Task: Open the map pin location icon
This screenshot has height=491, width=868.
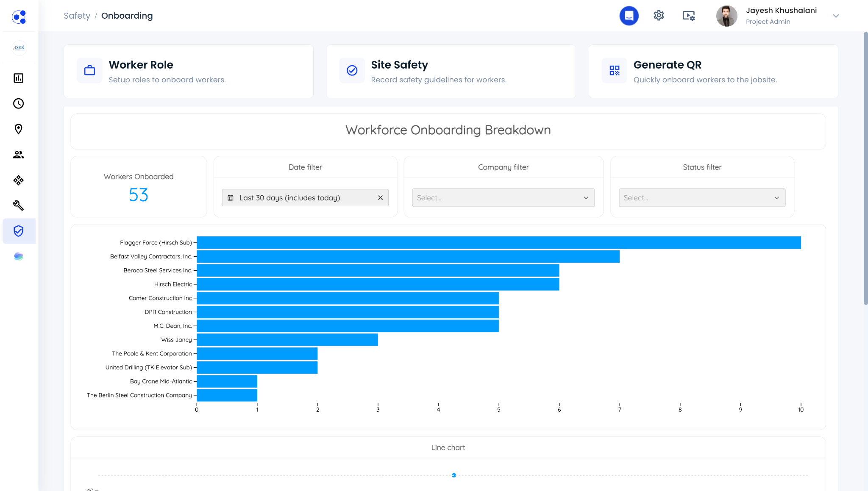Action: click(19, 129)
